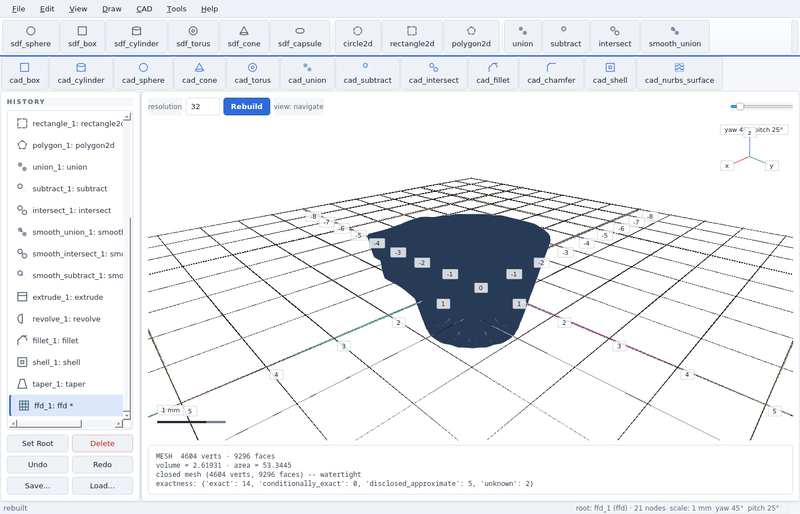Click the Set Root button
Screen dimensions: 800x514
[37, 443]
